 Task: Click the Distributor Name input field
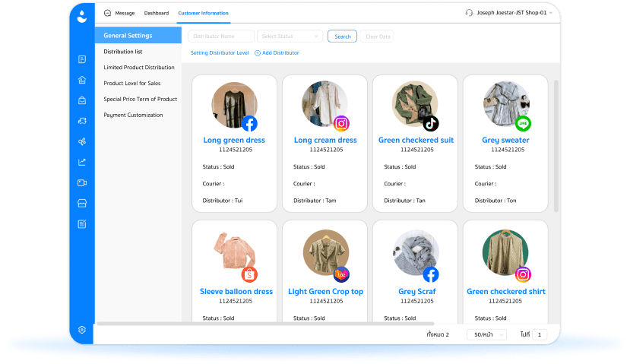(221, 36)
